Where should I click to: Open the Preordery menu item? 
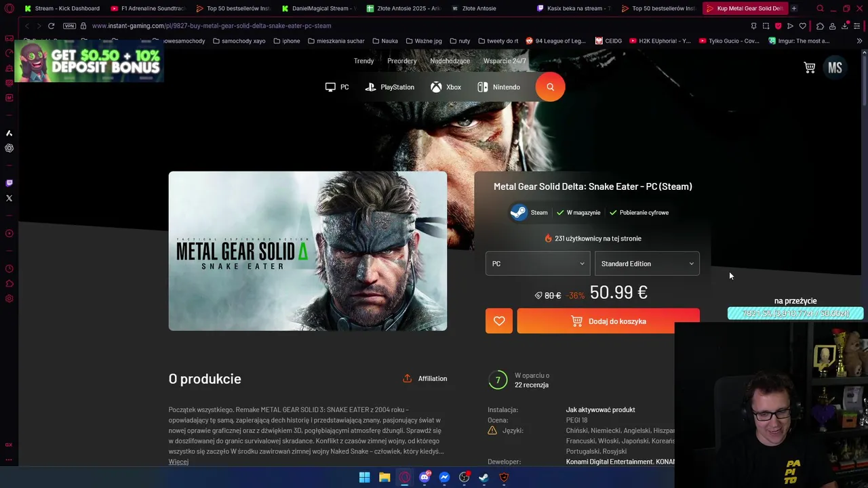coord(402,61)
